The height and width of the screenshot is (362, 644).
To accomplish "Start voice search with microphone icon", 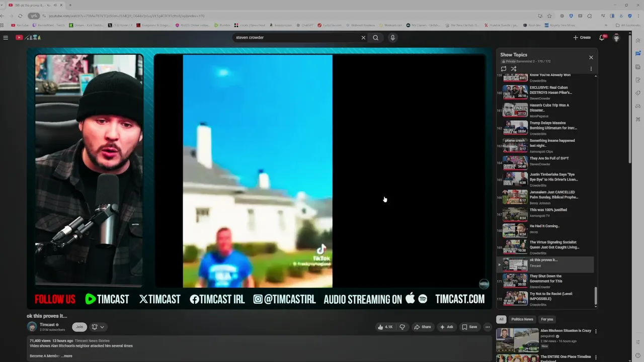I will 393,37.
